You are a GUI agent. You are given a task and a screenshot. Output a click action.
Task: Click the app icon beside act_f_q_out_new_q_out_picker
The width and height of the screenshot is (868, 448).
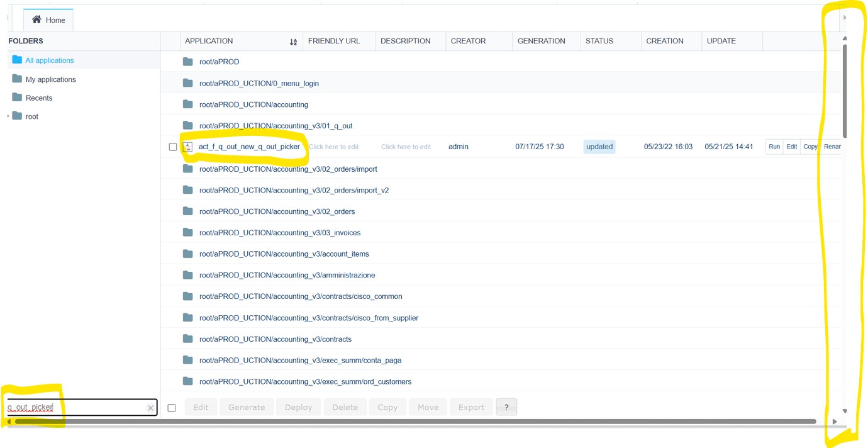187,147
